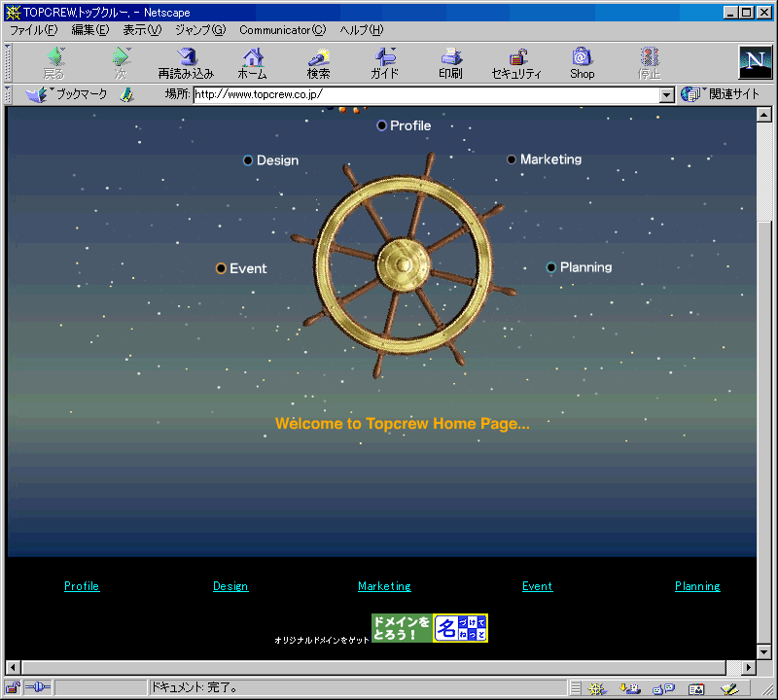The width and height of the screenshot is (778, 700).
Task: Collapse the location toolbar grip
Action: (8, 94)
